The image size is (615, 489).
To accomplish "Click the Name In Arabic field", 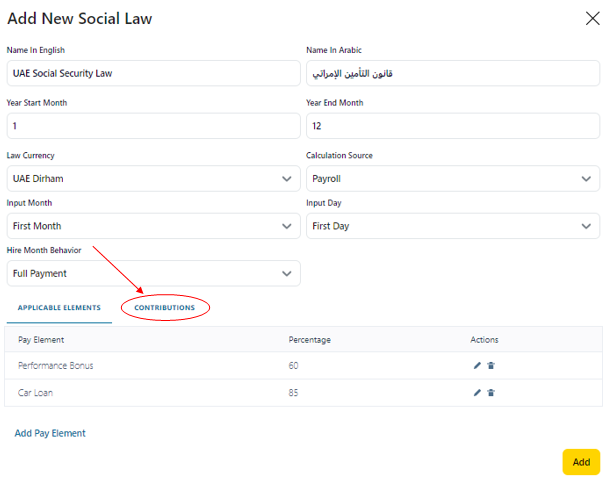I will [452, 74].
